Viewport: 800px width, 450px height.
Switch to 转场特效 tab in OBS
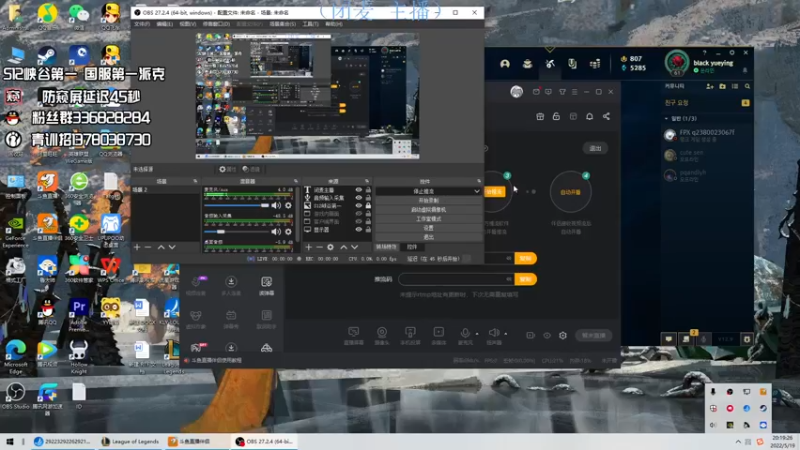[x=386, y=247]
